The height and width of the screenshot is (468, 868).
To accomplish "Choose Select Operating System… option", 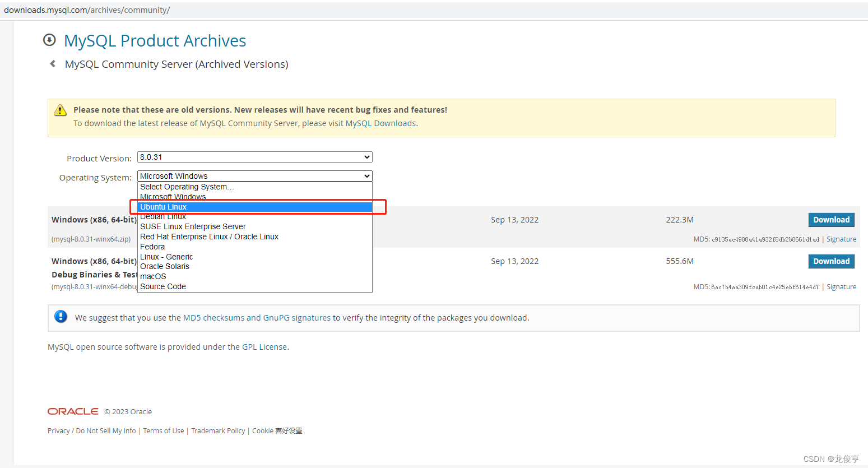I will tap(255, 187).
